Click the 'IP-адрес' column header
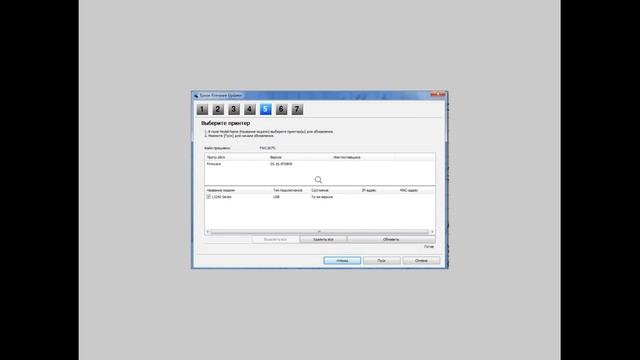The image size is (640, 360). click(x=369, y=190)
